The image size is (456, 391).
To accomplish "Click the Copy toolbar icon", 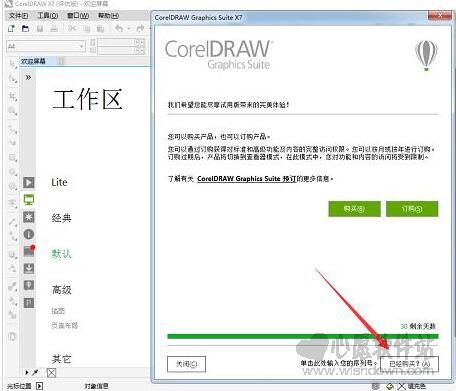I will (87, 29).
